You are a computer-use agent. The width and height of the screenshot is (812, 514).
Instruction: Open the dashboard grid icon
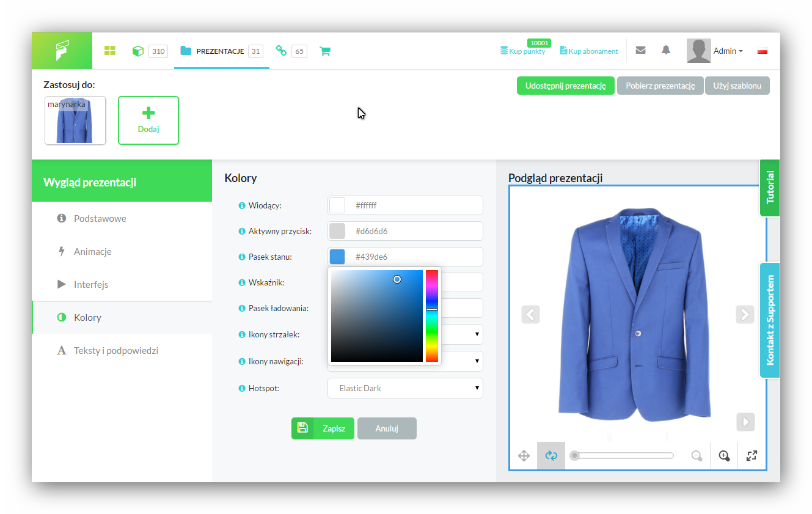110,51
